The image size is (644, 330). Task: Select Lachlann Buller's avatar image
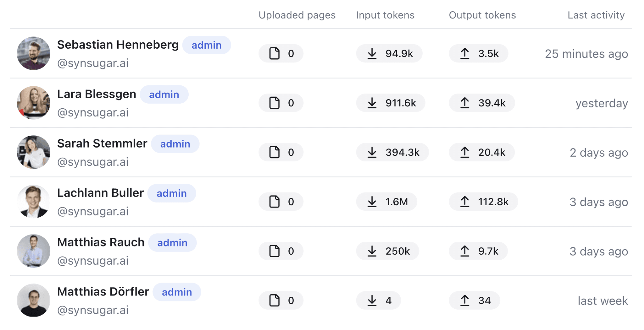click(33, 202)
